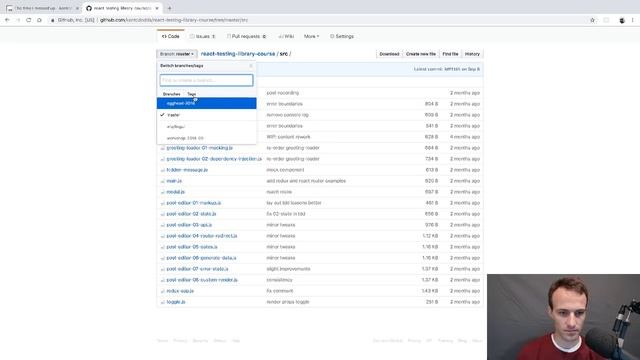Click file icon beside modal.js
The image size is (640, 360).
162,192
